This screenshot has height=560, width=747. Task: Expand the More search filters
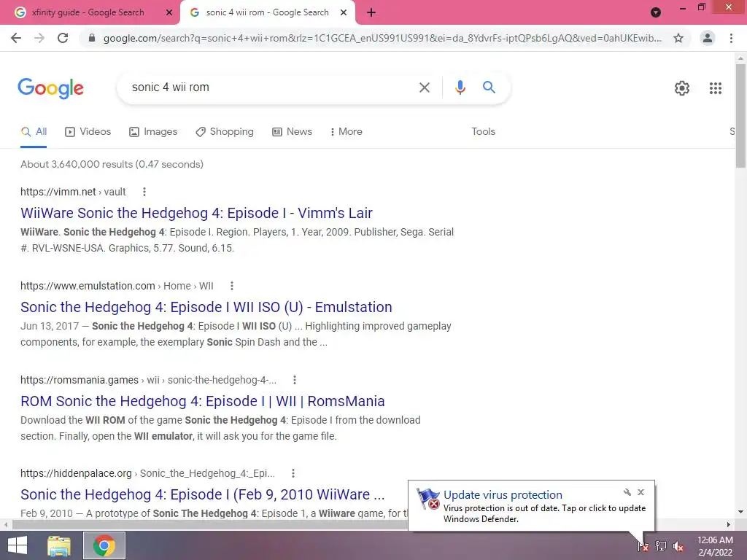click(x=346, y=132)
